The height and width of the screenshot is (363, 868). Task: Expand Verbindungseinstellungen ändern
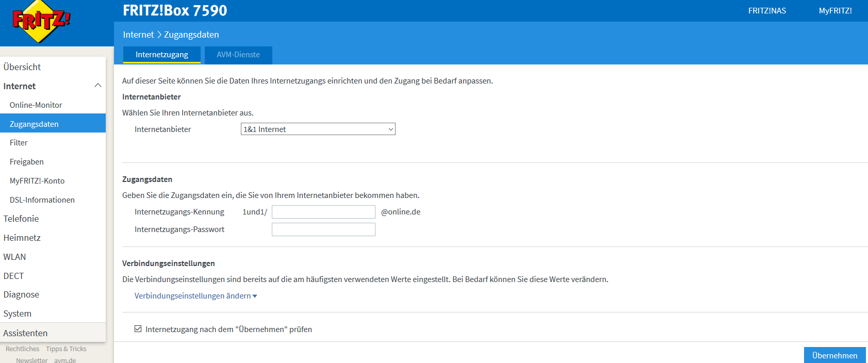tap(196, 296)
